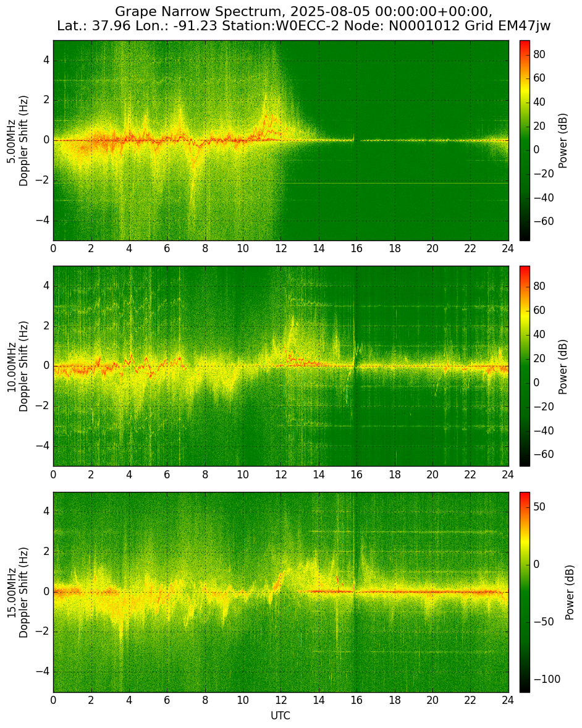582x728 pixels.
Task: Click the 16 UTC spike in 5 MHz plot
Action: pos(354,138)
